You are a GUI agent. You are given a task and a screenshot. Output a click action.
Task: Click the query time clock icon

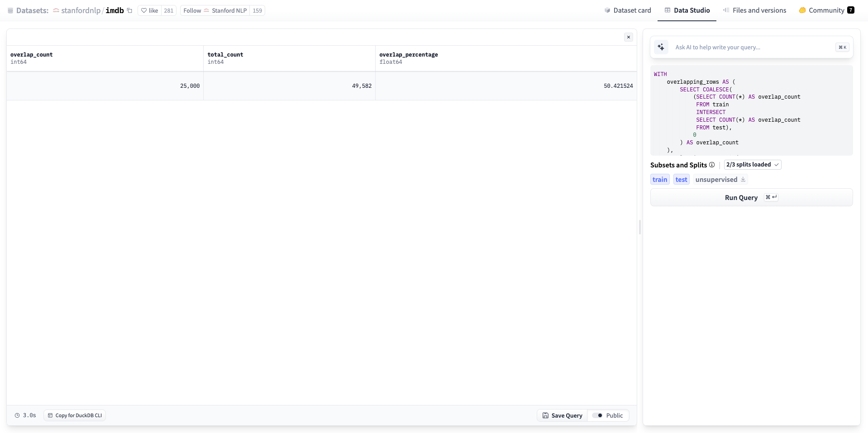17,415
